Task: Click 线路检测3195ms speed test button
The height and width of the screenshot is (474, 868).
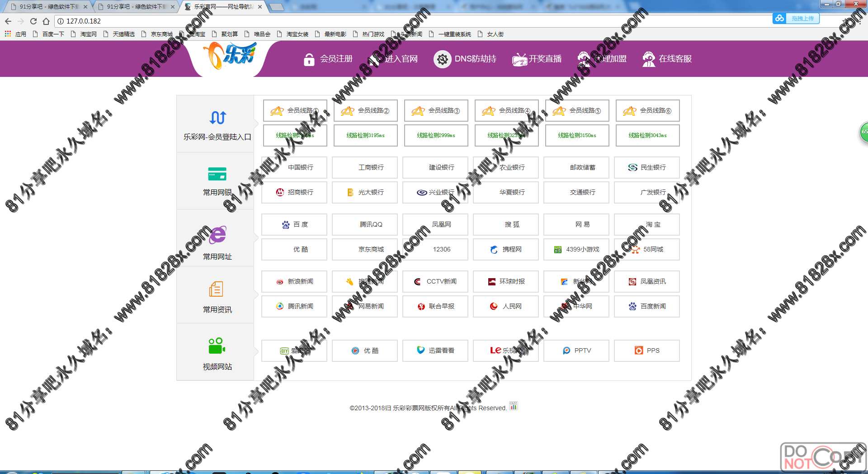Action: 365,135
